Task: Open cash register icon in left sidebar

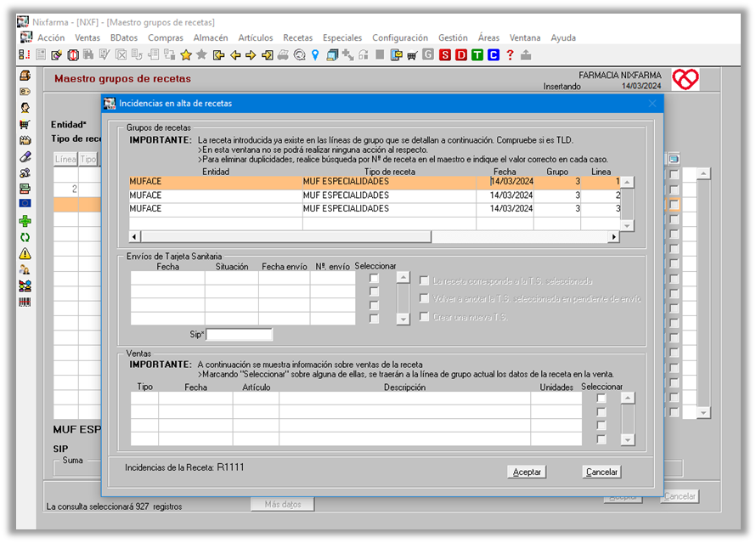Action: click(25, 76)
